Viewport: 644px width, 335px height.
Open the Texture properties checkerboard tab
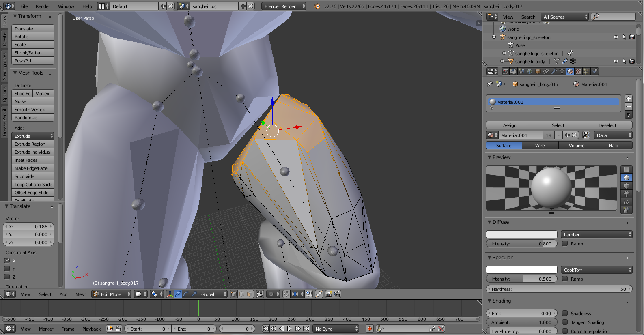pyautogui.click(x=578, y=71)
